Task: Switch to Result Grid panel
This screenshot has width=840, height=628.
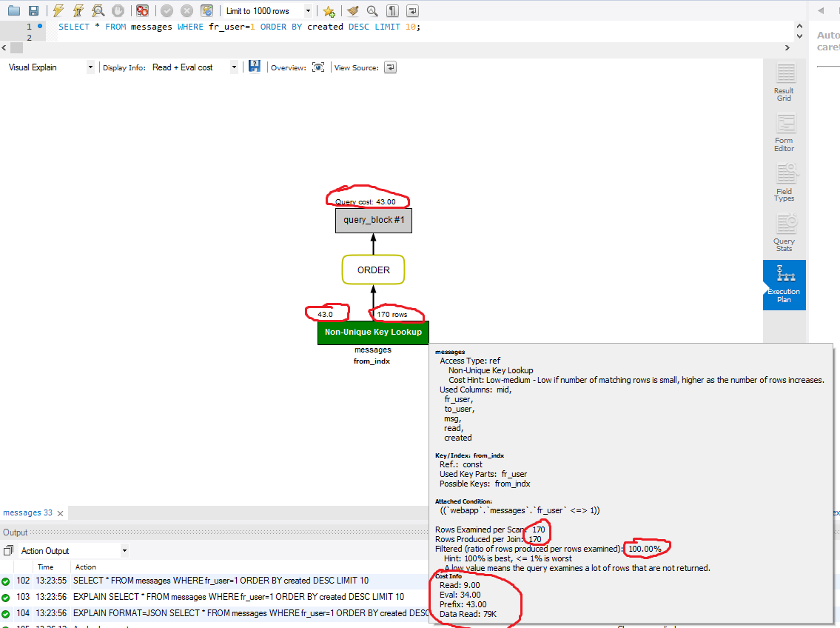Action: pyautogui.click(x=784, y=82)
